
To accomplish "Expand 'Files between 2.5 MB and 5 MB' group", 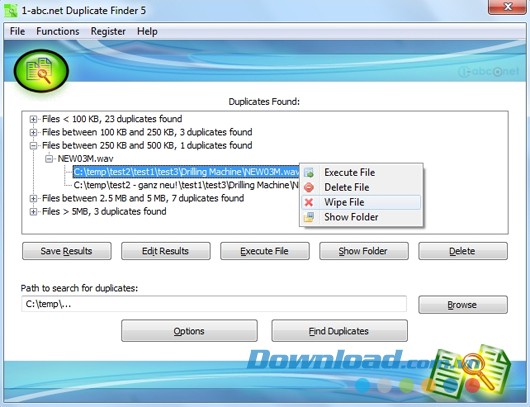I will [33, 198].
